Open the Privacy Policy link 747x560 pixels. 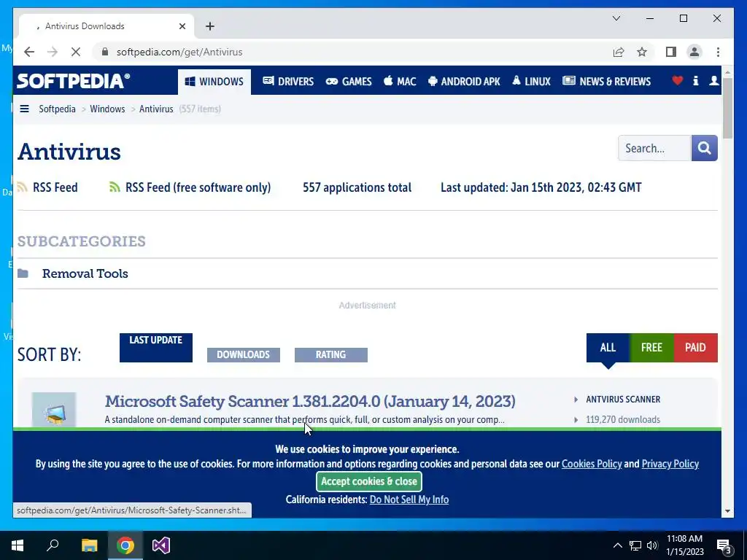coord(670,464)
